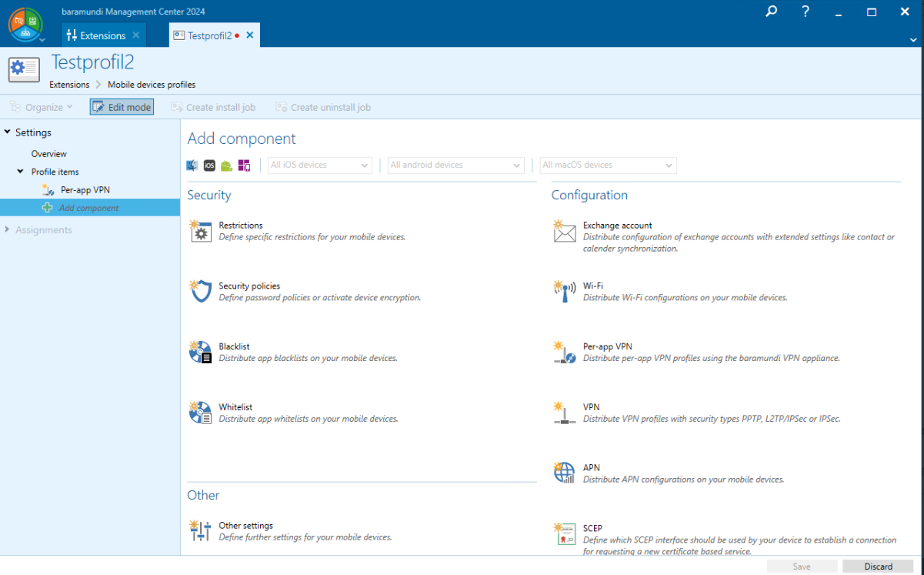This screenshot has height=575, width=924.
Task: Toggle the Android platform filter icon
Action: pyautogui.click(x=226, y=165)
